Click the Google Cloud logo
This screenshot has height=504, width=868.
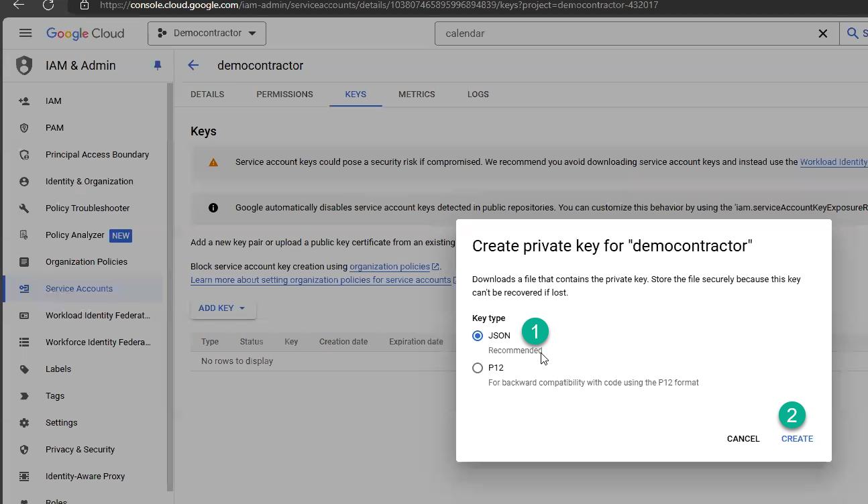point(85,34)
